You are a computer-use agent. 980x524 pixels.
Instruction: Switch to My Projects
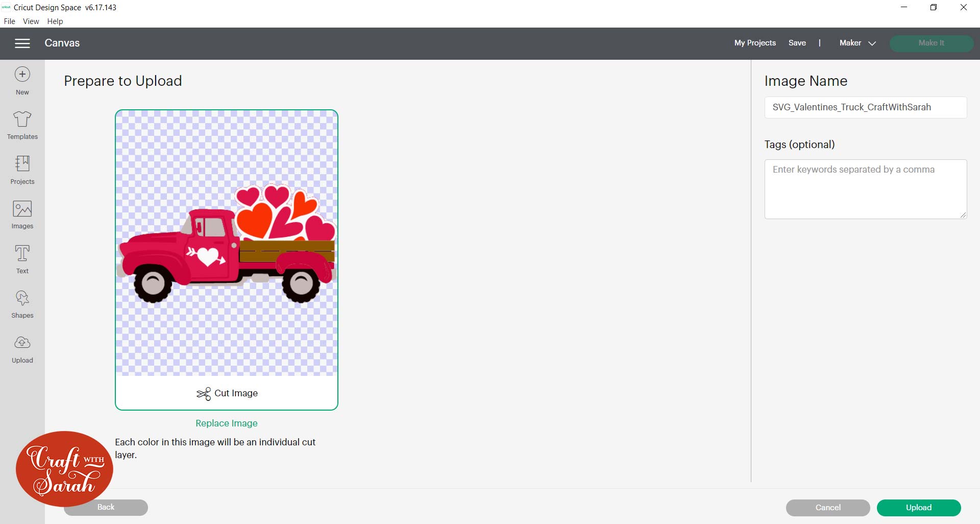point(755,43)
